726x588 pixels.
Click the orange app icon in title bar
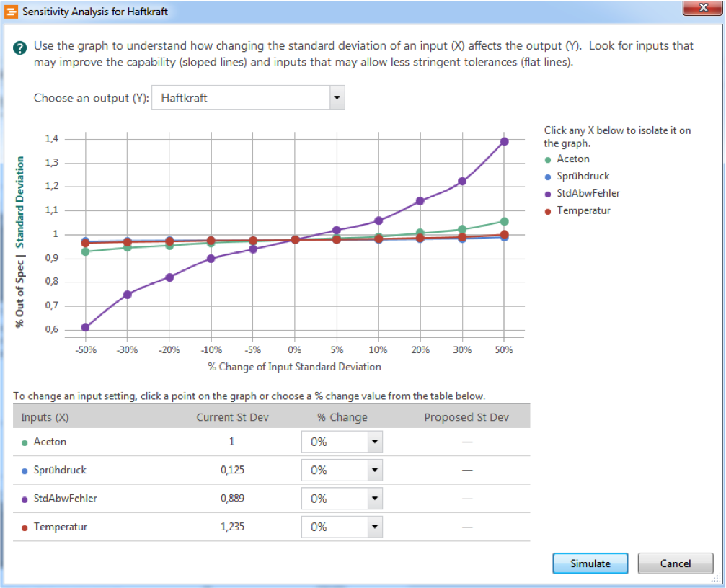(11, 12)
